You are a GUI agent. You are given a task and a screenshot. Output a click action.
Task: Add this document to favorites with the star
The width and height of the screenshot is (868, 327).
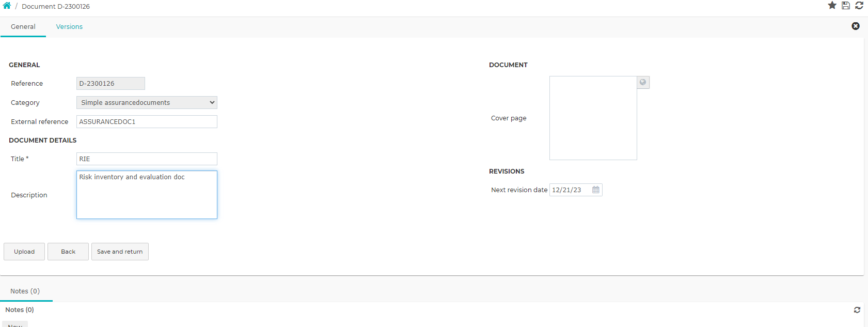coord(832,5)
